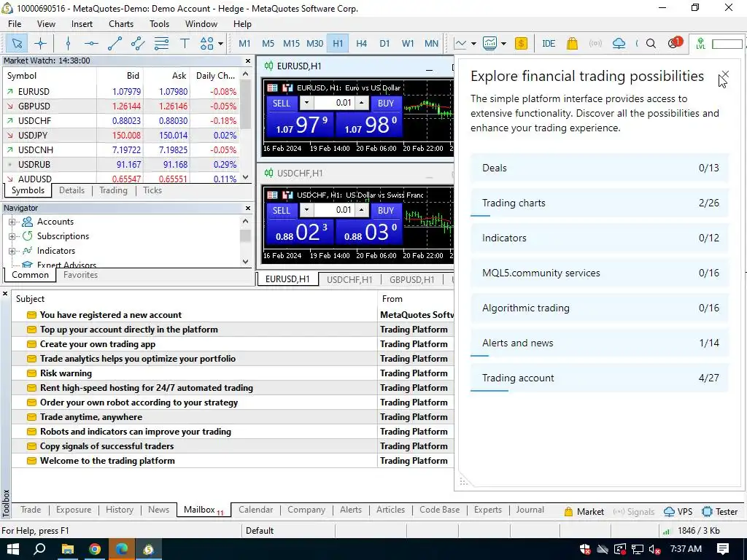Select the USDCHF,H1 chart tab
The width and height of the screenshot is (747, 560).
[x=349, y=279]
